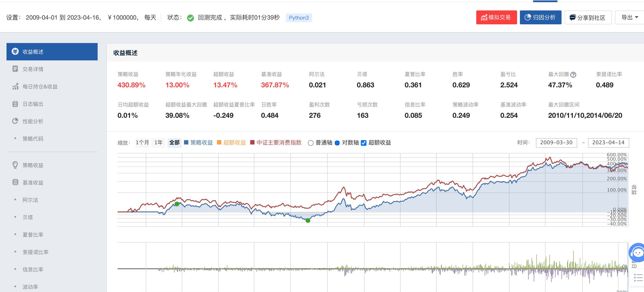This screenshot has width=644, height=292.
Task: Click the 日志输出 calendar icon
Action: pos(15,104)
